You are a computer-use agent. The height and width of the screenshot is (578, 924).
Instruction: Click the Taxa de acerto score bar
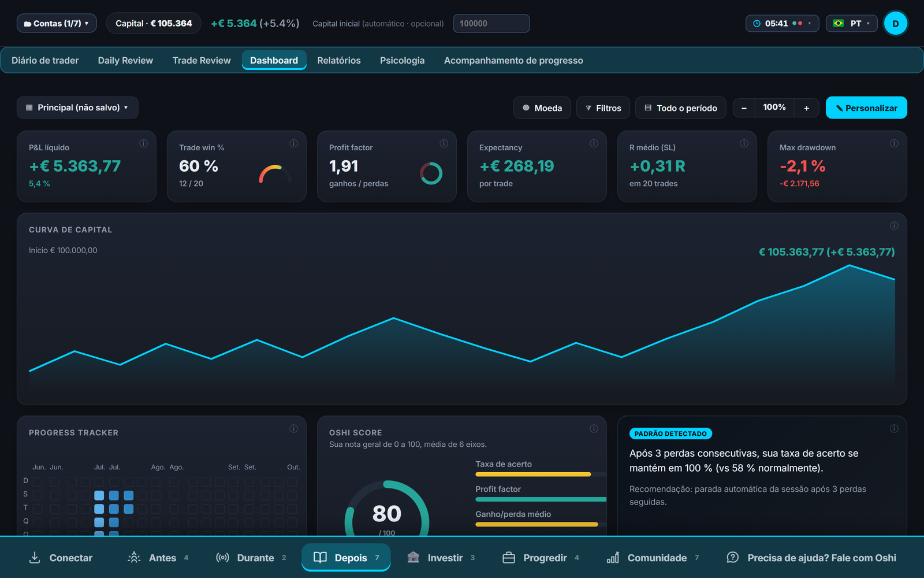(541, 475)
